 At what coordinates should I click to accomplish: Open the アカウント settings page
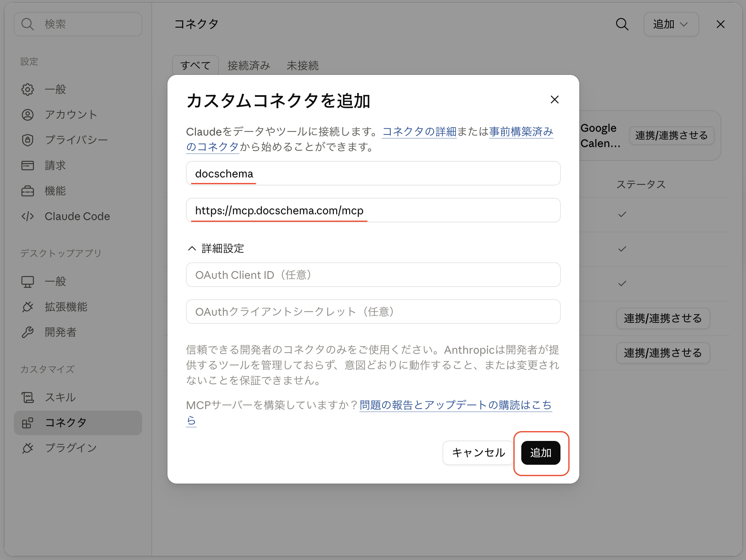tap(78, 115)
